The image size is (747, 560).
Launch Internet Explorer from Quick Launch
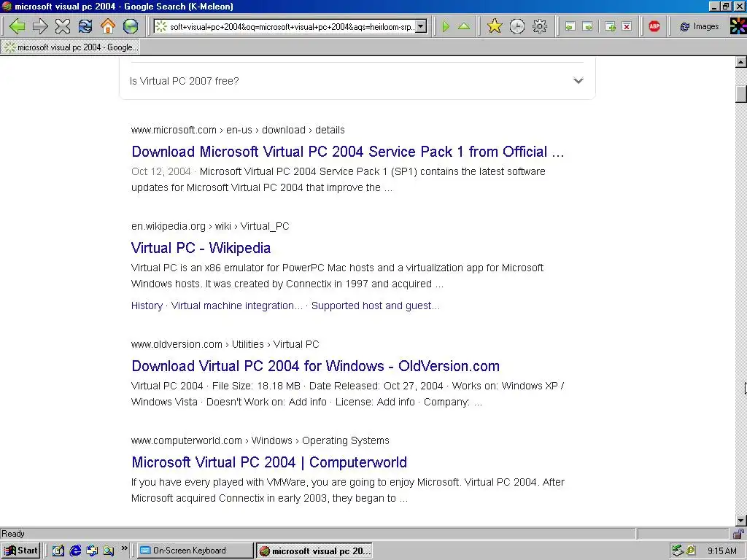click(75, 551)
